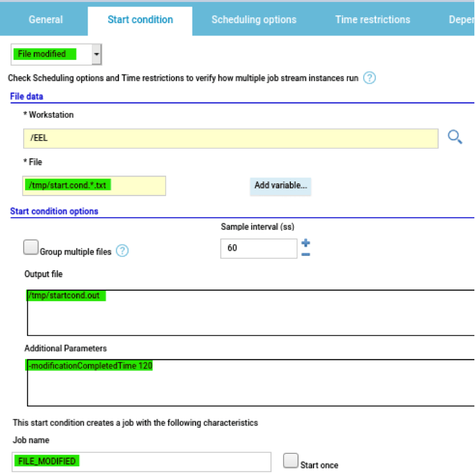The image size is (475, 476).
Task: Toggle the Start once checkbox
Action: [x=290, y=461]
